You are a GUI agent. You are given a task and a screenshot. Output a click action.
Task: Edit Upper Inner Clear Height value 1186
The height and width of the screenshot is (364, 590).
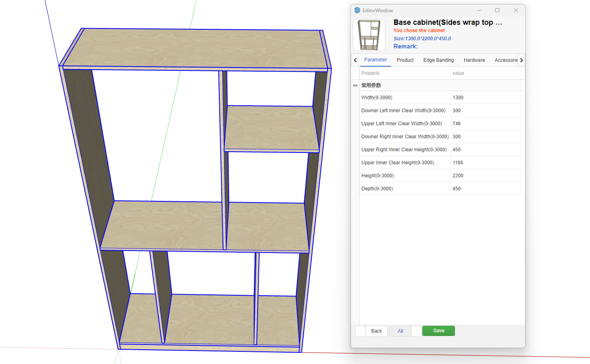point(485,163)
